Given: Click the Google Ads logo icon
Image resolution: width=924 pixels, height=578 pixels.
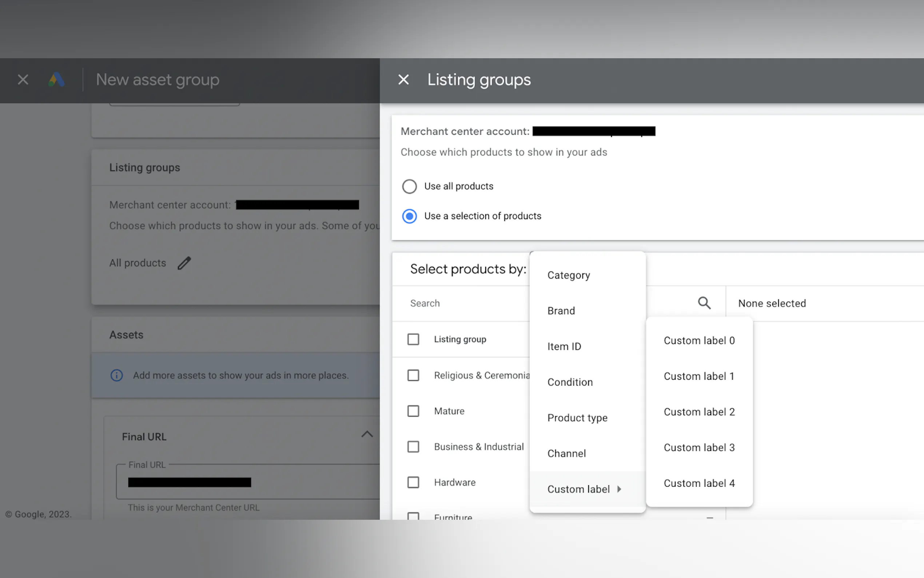Looking at the screenshot, I should point(56,79).
